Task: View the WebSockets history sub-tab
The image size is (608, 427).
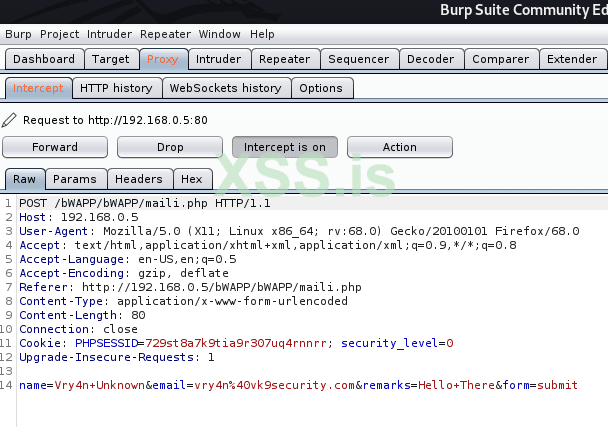Action: tap(225, 88)
